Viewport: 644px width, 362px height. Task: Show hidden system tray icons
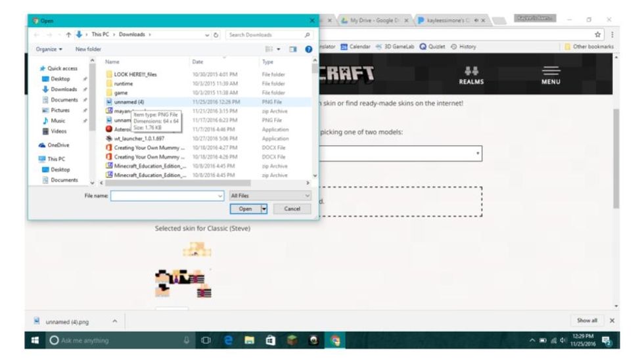532,340
